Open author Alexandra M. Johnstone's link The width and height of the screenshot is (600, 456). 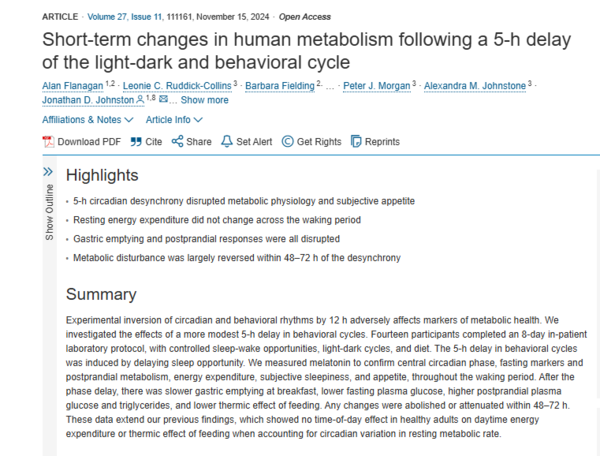tap(474, 86)
